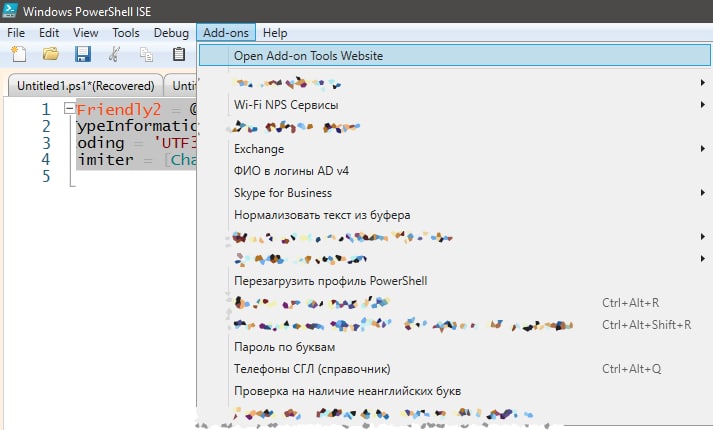The height and width of the screenshot is (430, 713).
Task: Close the Add-ons menu by clicking Add-ons
Action: 226,33
